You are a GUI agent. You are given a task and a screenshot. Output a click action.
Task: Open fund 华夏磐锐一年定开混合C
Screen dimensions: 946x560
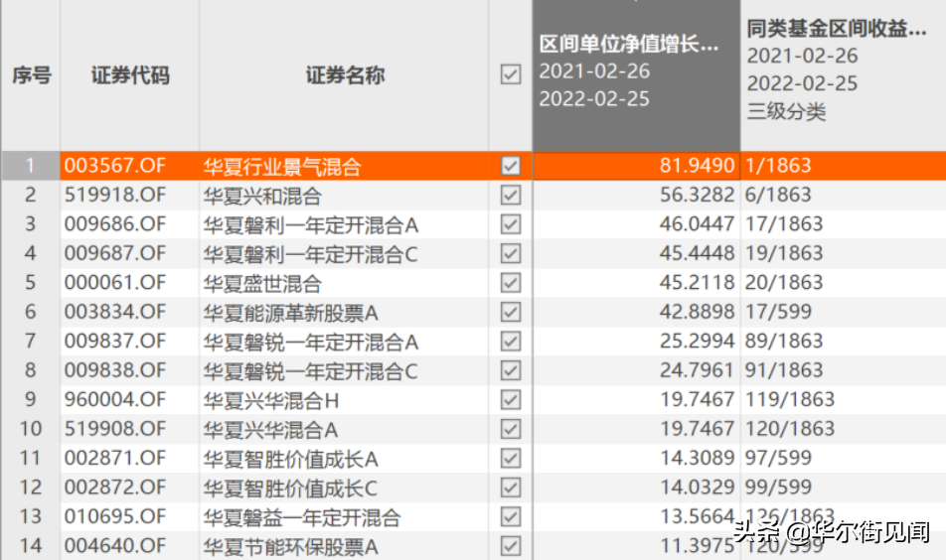[x=310, y=371]
